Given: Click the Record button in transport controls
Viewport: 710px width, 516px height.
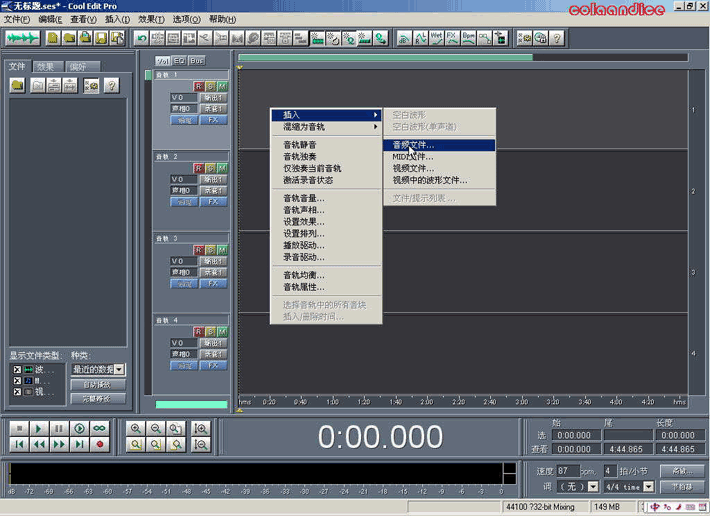Looking at the screenshot, I should click(x=99, y=444).
